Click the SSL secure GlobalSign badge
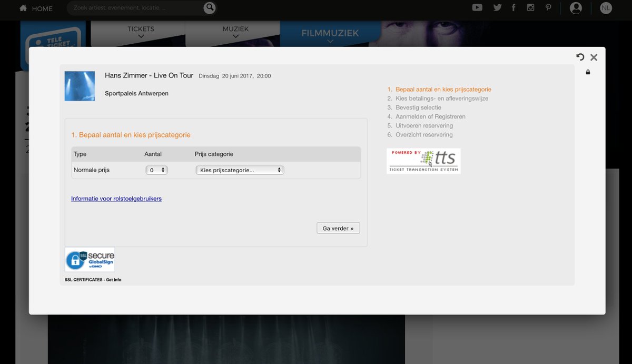632x364 pixels. click(x=90, y=260)
